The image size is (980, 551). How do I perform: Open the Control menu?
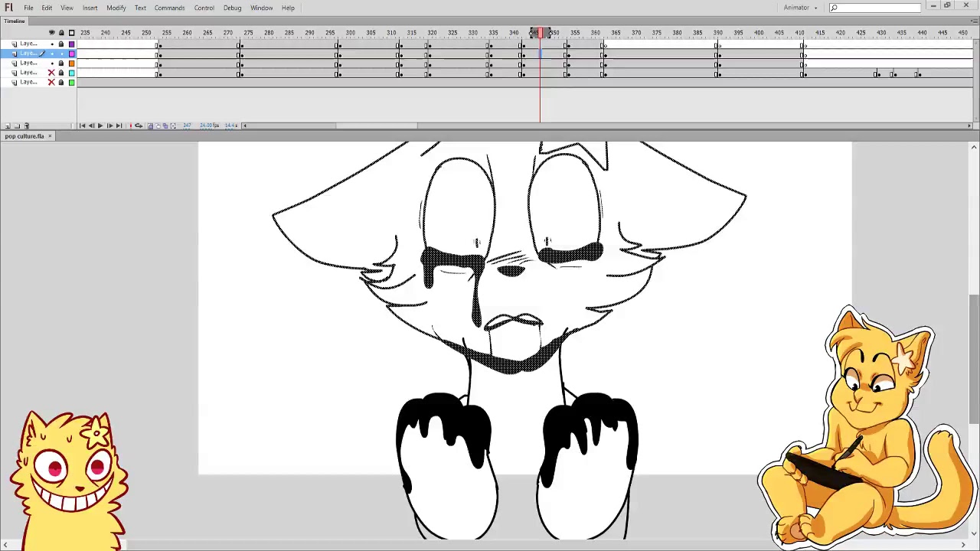click(x=204, y=8)
